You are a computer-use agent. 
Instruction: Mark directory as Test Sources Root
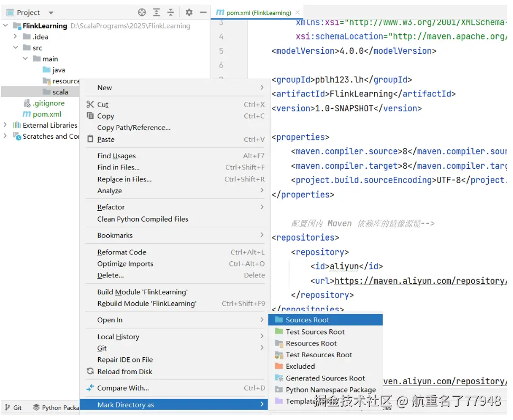coord(326,332)
